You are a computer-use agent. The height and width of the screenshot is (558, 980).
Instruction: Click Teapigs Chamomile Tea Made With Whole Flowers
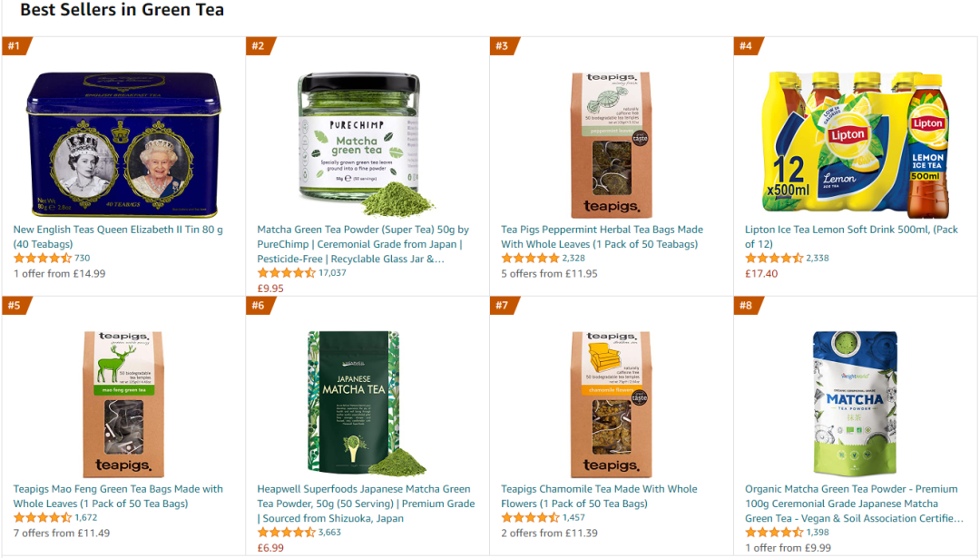coord(599,496)
